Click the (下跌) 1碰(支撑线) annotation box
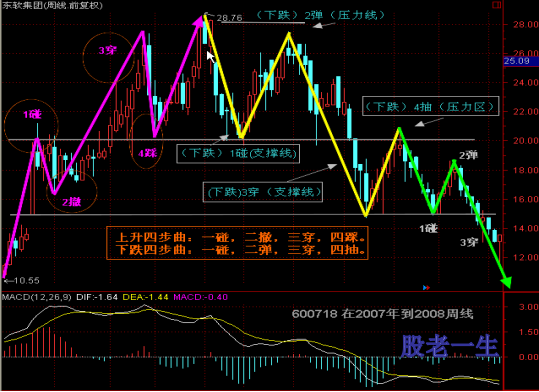 [238, 153]
